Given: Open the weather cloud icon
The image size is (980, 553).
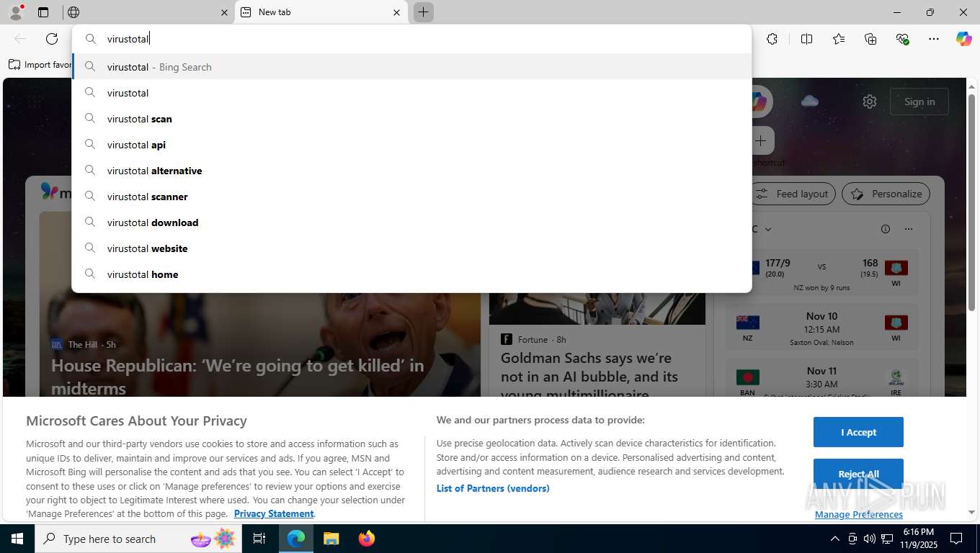Looking at the screenshot, I should click(810, 101).
